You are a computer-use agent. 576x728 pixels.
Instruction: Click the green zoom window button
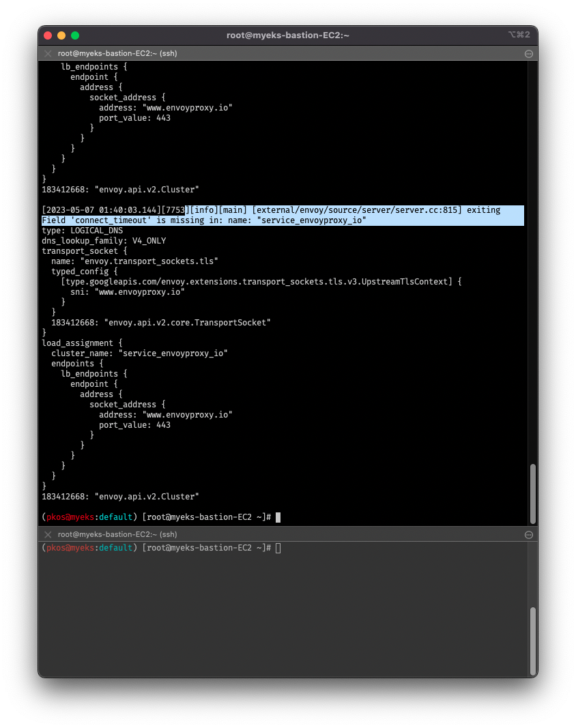(75, 35)
